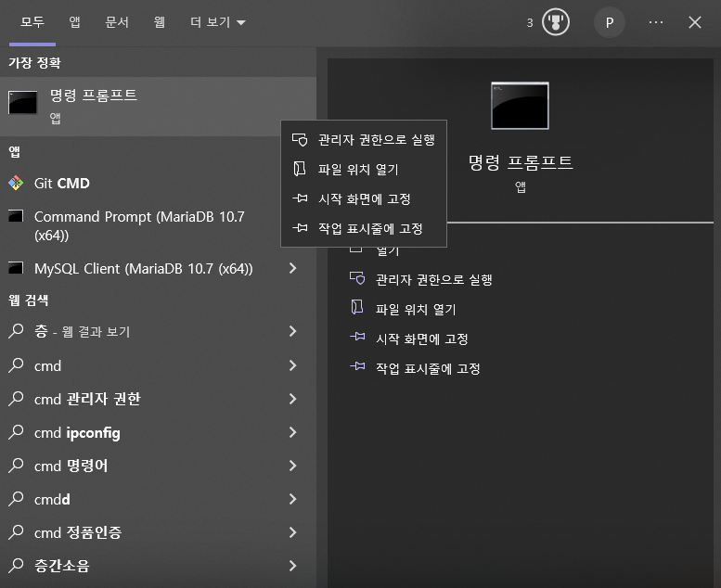Choose 시작 화면에 고정 in context menu

click(x=363, y=198)
